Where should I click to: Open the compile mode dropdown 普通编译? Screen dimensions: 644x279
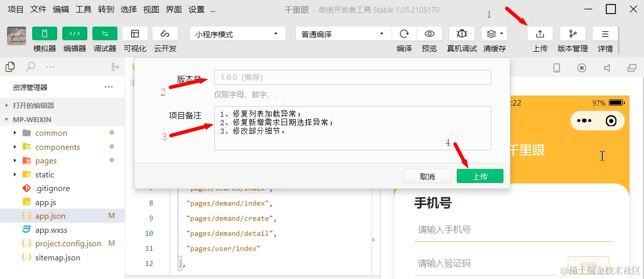[343, 34]
